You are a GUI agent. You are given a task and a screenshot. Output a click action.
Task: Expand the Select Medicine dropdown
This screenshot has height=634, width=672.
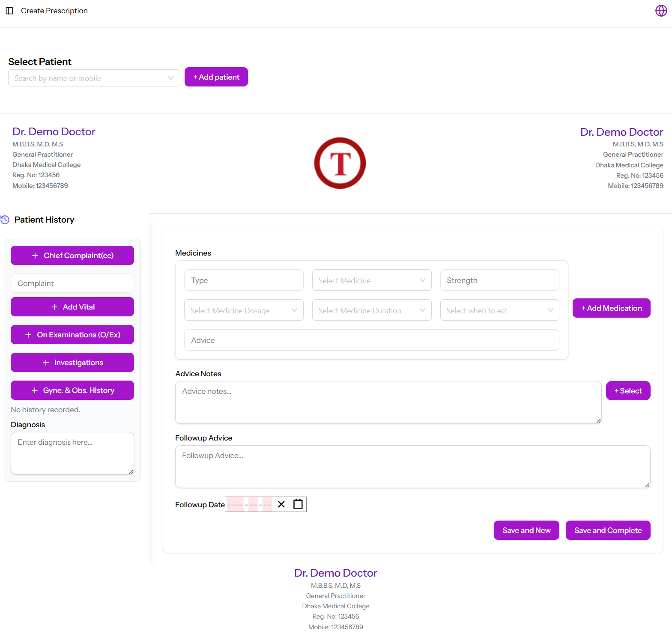(x=372, y=280)
